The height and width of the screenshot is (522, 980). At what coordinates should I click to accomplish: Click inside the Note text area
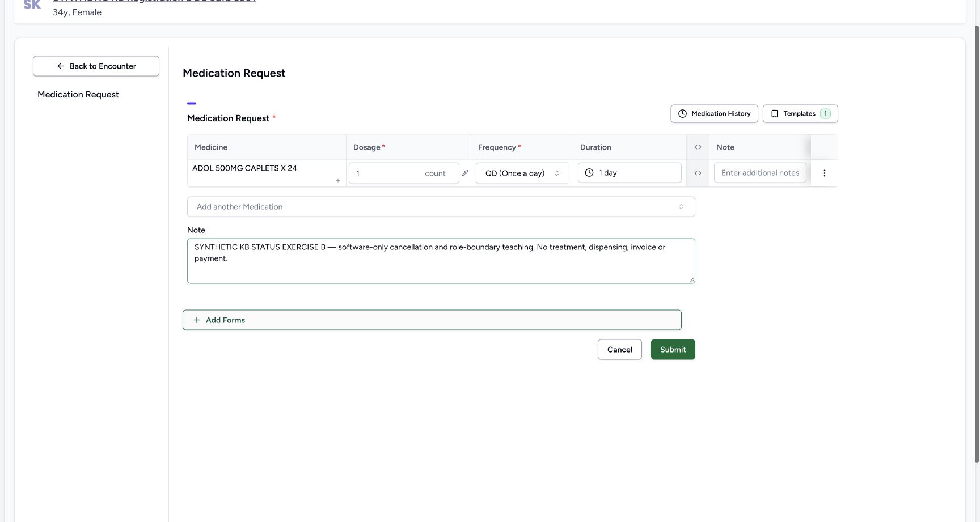tap(441, 261)
